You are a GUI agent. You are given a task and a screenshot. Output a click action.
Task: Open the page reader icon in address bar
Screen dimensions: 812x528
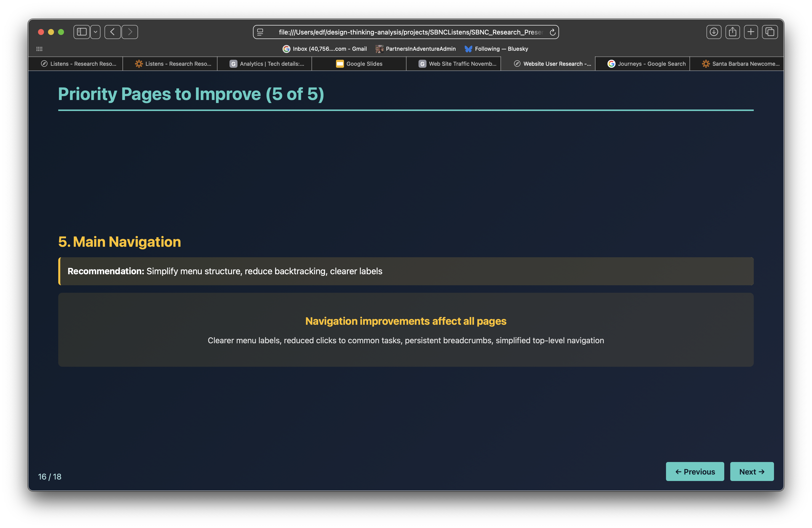pos(260,32)
